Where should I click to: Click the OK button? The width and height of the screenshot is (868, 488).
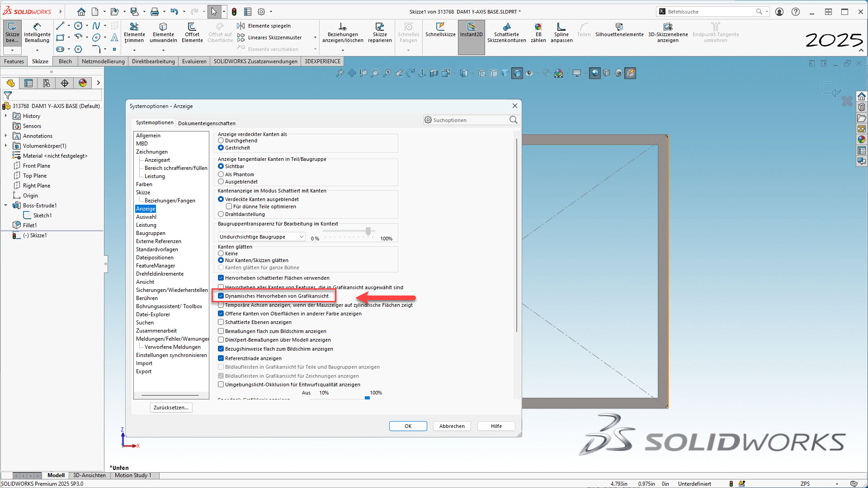408,426
